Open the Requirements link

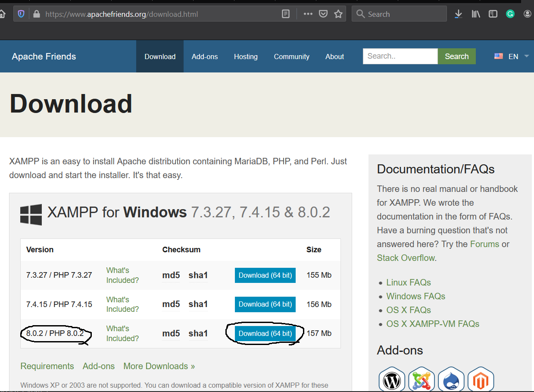coord(47,366)
